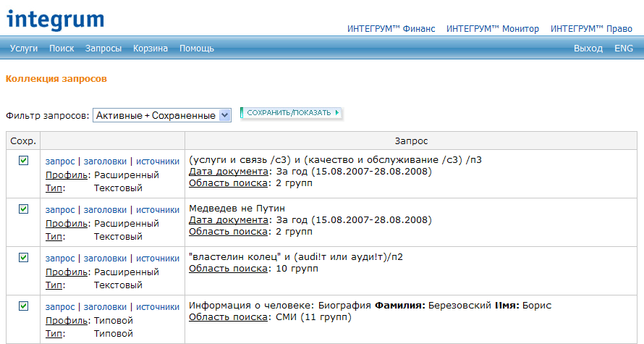Go to Запросы in navigation bar
This screenshot has width=644, height=344.
click(x=103, y=49)
